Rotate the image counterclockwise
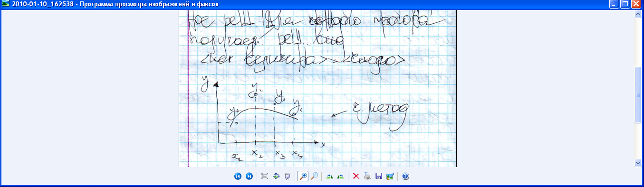The image size is (644, 187). (x=340, y=177)
